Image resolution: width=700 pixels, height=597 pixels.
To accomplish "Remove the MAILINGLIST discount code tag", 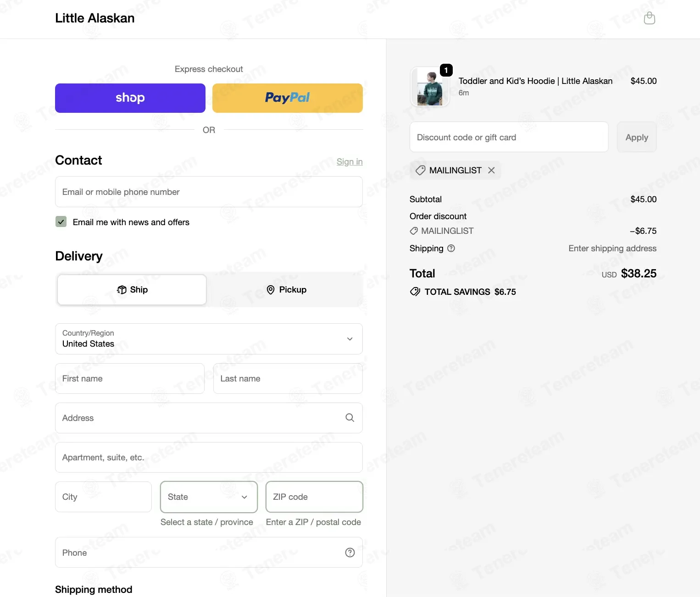I will 491,170.
